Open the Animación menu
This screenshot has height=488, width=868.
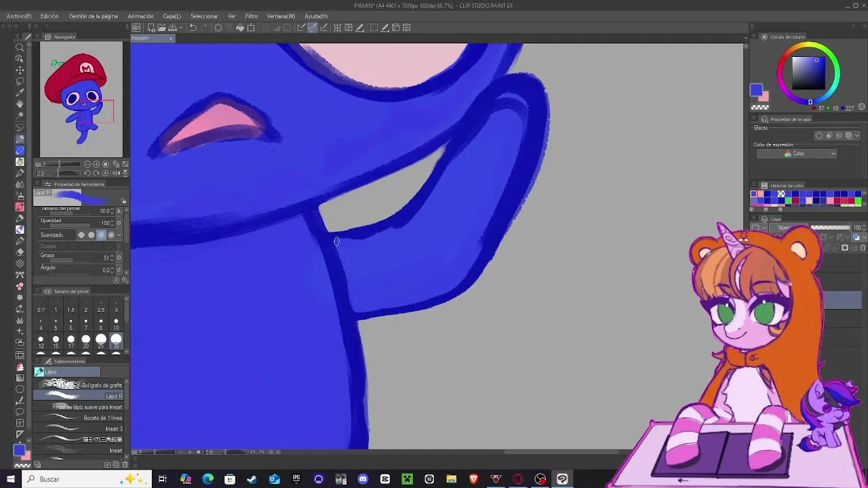tap(140, 16)
